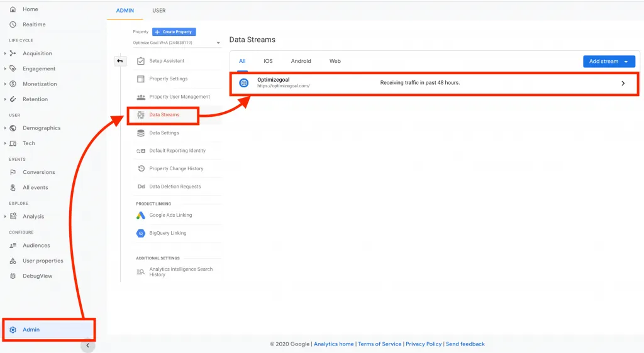644x353 pixels.
Task: Open the Data Streams menu item
Action: click(x=163, y=115)
